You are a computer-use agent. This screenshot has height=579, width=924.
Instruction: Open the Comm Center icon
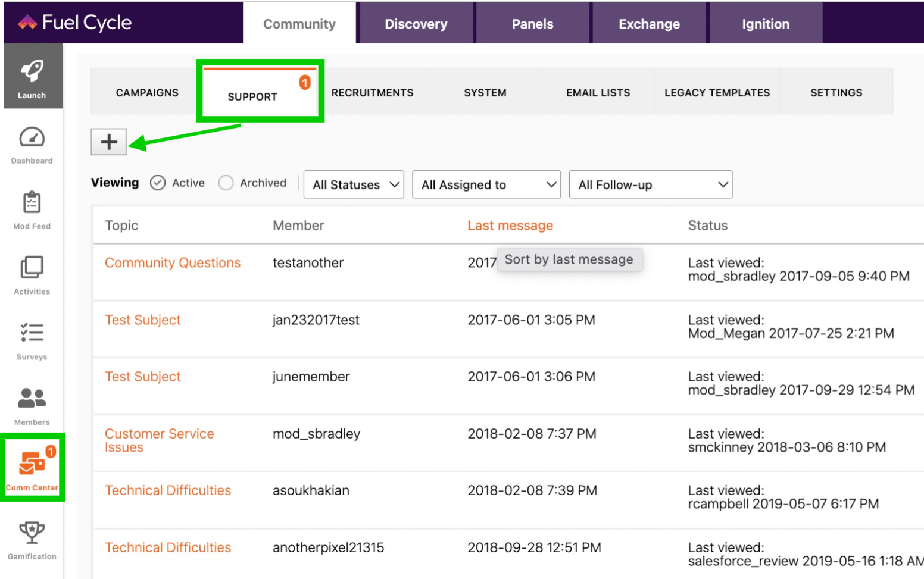tap(32, 463)
